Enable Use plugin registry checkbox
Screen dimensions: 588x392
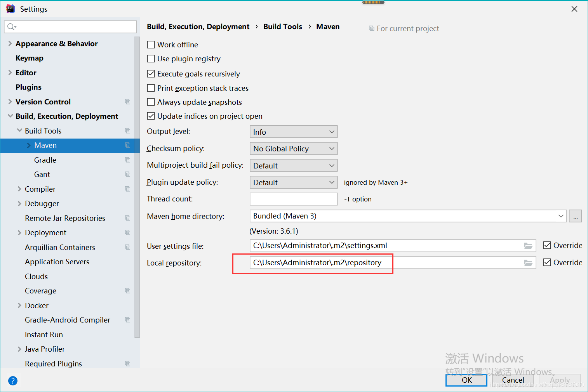coord(151,59)
